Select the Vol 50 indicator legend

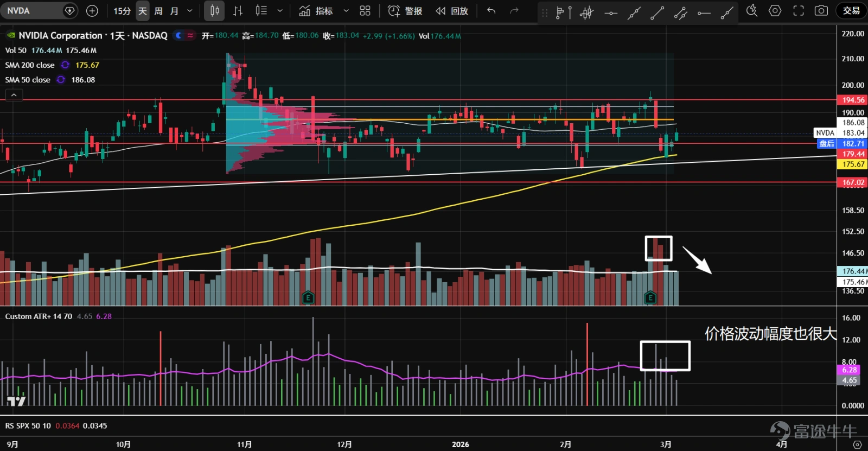[16, 50]
